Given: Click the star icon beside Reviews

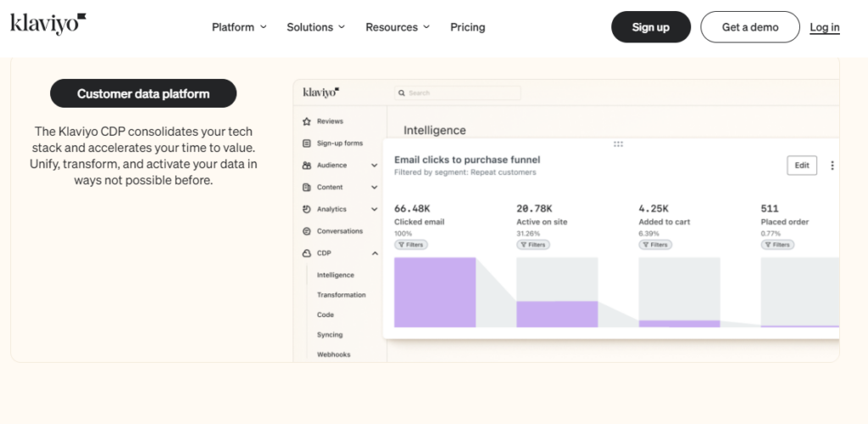Looking at the screenshot, I should (307, 121).
